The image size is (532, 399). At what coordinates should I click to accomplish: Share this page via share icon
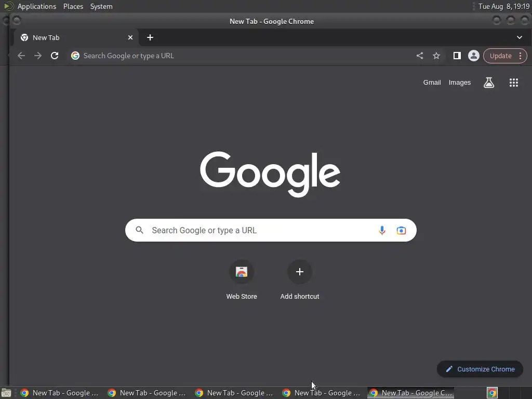[420, 56]
